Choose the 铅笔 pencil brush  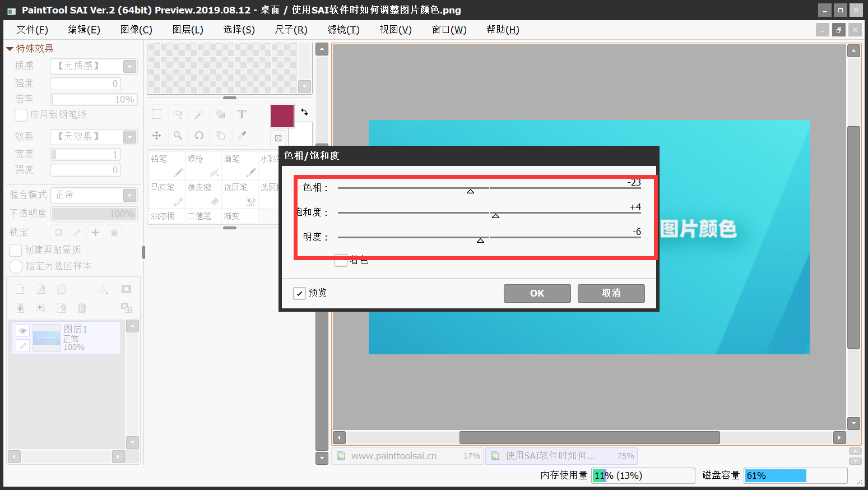(167, 165)
